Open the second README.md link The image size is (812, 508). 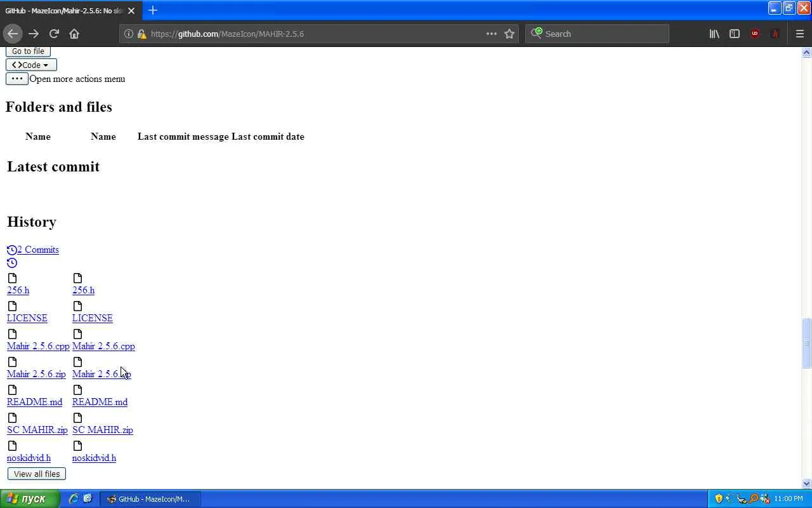click(100, 402)
